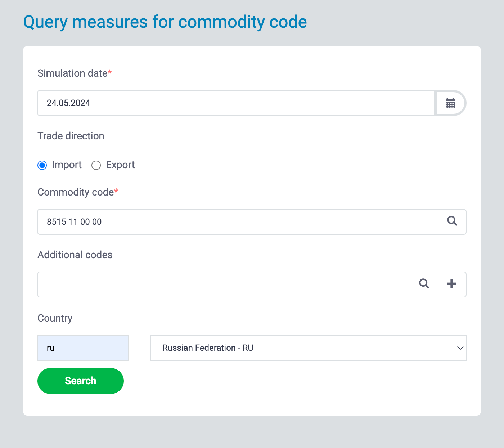Focus the Simulation date input field
Screen dimensions: 504x448
[x=236, y=103]
